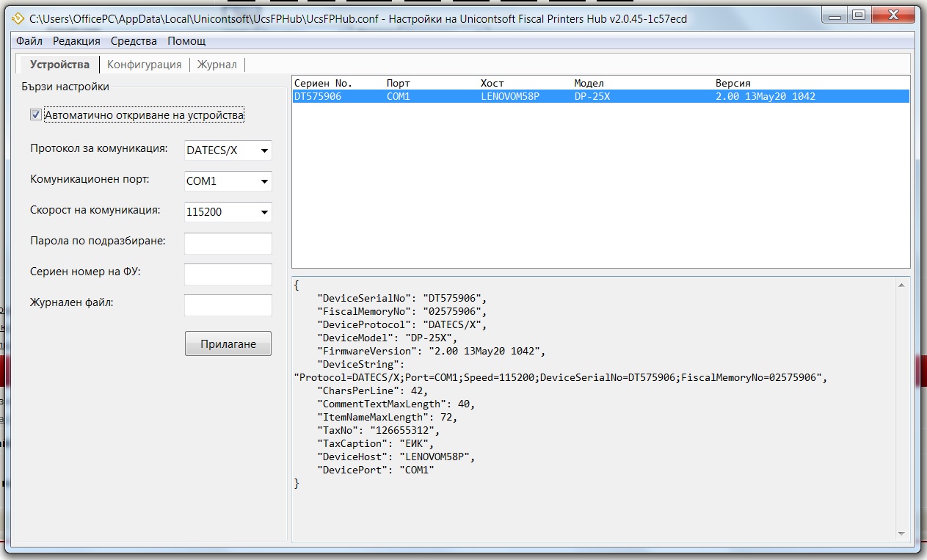927x560 pixels.
Task: Click the "DeviceHost" line in JSON output
Action: click(x=396, y=457)
